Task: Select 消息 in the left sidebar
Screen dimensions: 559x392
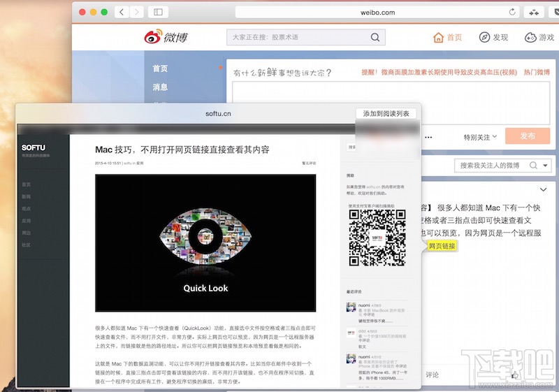Action: tap(160, 87)
